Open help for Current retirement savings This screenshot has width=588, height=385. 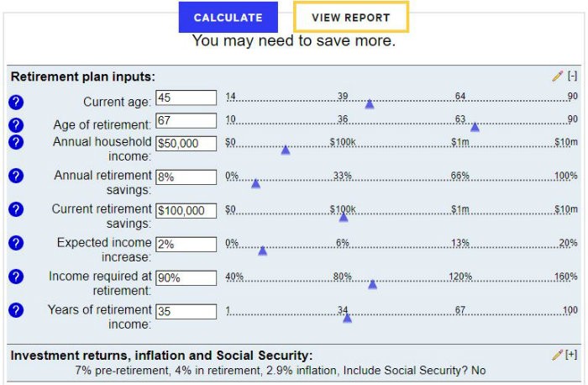pos(16,209)
